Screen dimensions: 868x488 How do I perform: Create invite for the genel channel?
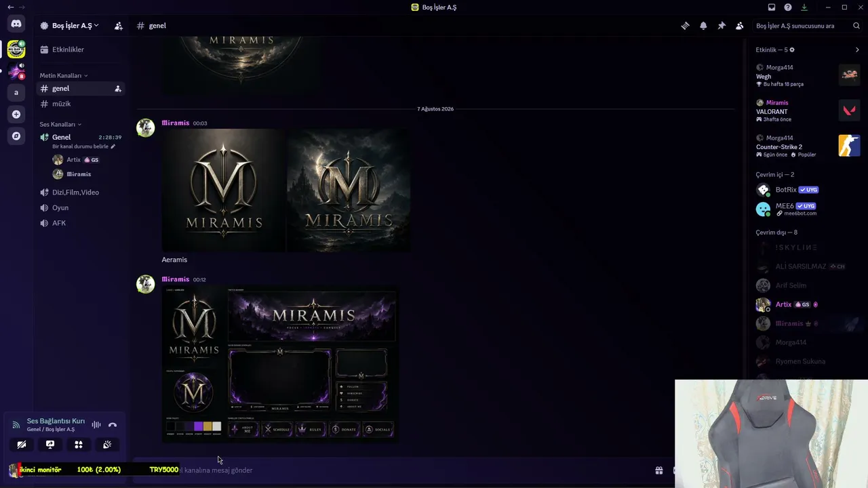pos(117,89)
